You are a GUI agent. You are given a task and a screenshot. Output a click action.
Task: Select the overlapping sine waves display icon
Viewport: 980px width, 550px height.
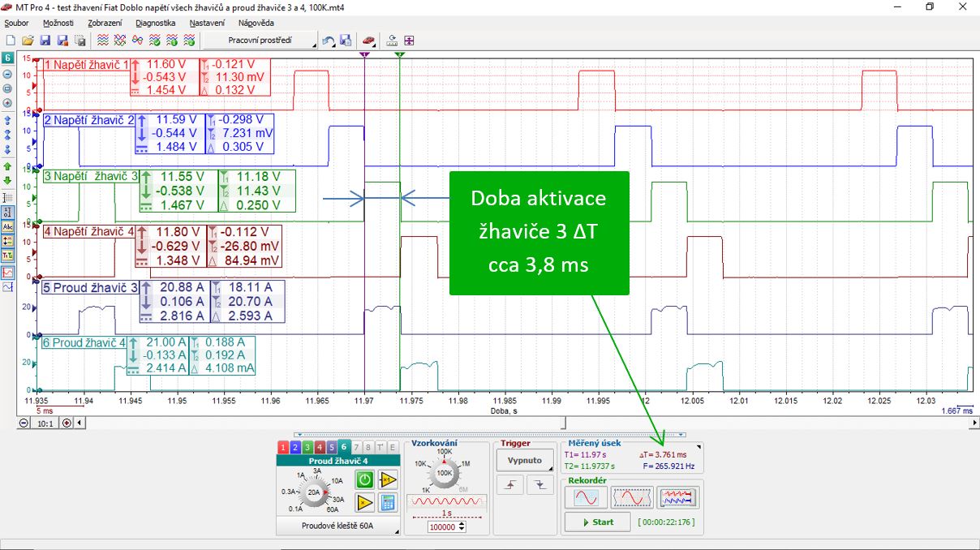137,40
